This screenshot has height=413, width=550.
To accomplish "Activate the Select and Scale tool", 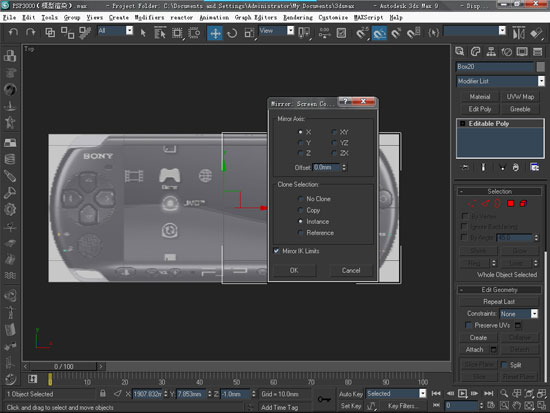I will point(249,33).
